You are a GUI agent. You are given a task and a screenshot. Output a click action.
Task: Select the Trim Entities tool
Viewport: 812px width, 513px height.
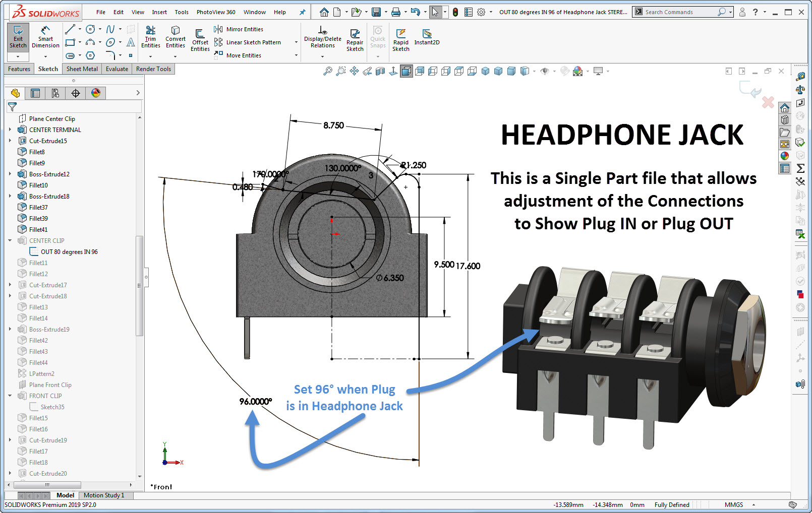coord(150,37)
